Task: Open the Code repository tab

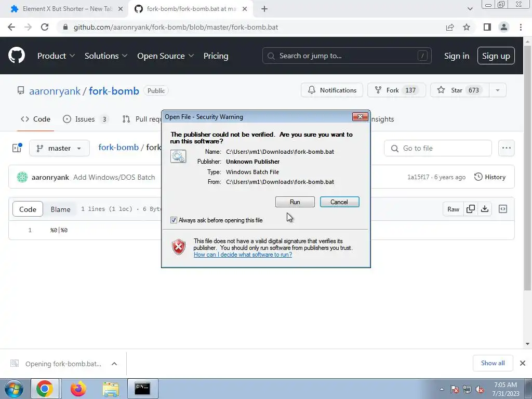Action: pos(35,119)
